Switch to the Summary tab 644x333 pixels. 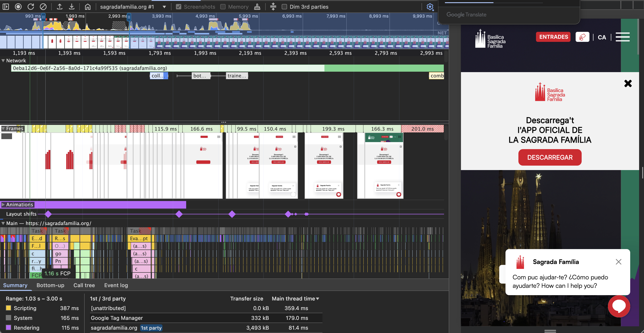coord(15,285)
